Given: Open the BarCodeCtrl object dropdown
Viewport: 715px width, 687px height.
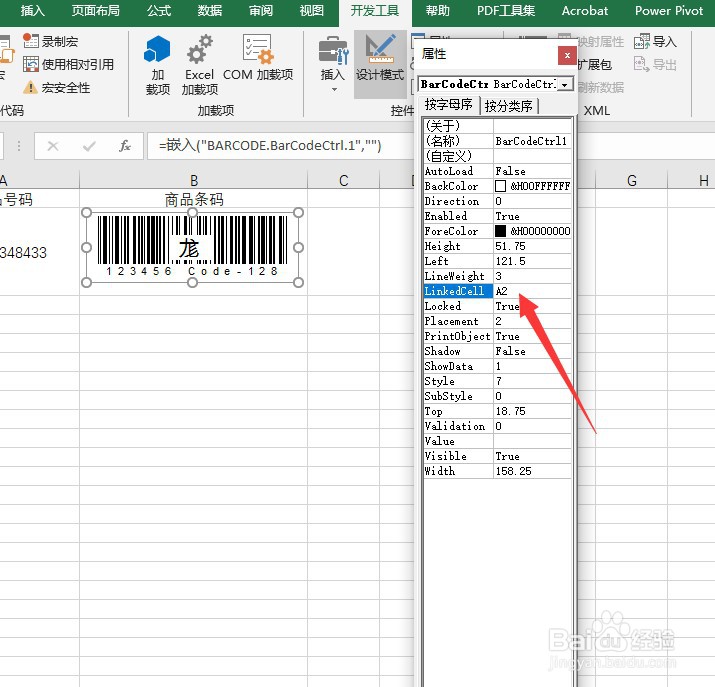Looking at the screenshot, I should [565, 84].
